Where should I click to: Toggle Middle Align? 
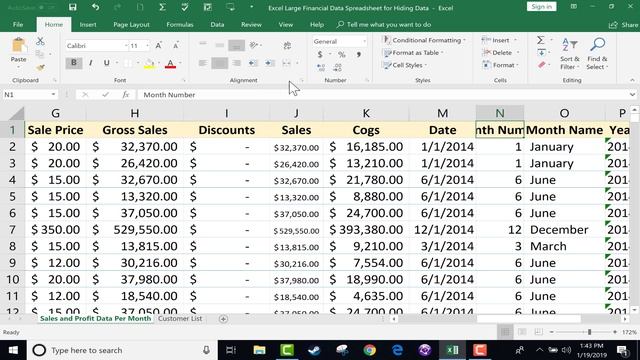pos(220,45)
